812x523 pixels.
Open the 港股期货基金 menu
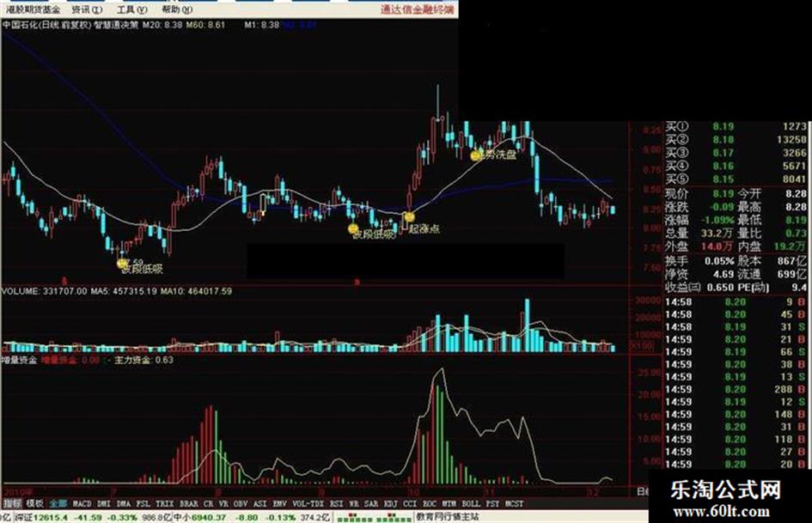pyautogui.click(x=34, y=9)
